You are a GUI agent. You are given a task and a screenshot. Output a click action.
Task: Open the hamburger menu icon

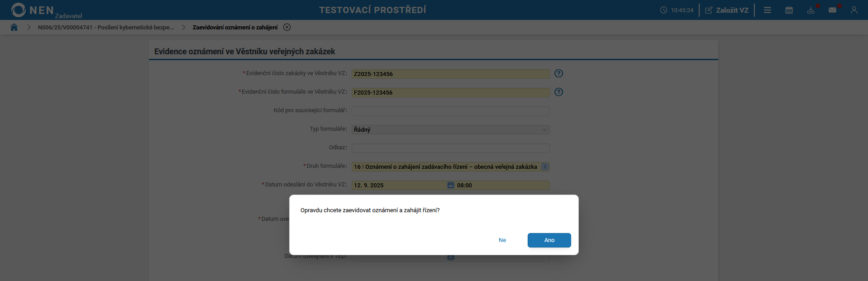tap(768, 10)
